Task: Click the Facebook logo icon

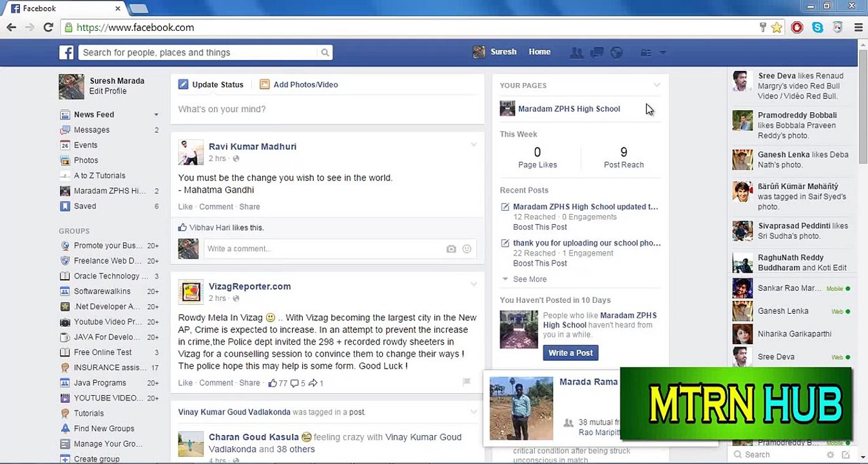Action: [x=66, y=53]
